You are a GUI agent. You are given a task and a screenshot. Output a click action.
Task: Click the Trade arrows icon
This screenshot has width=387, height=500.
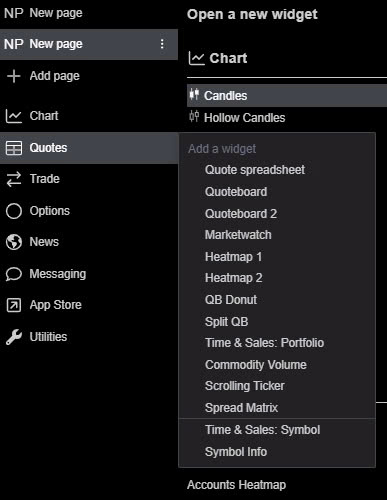click(x=14, y=179)
